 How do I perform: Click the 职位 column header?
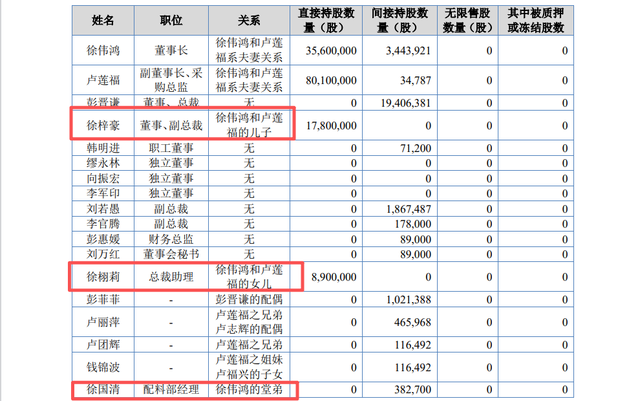[x=171, y=20]
